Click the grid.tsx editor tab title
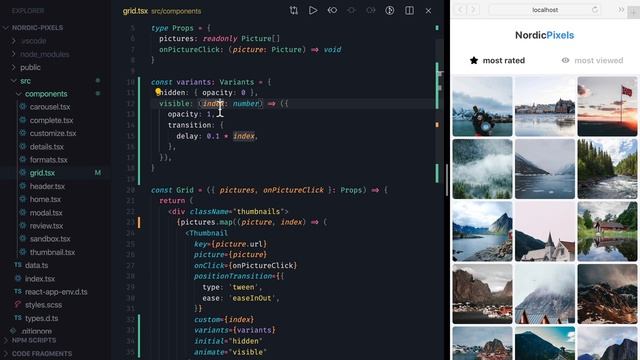This screenshot has width=640, height=360. coord(135,11)
